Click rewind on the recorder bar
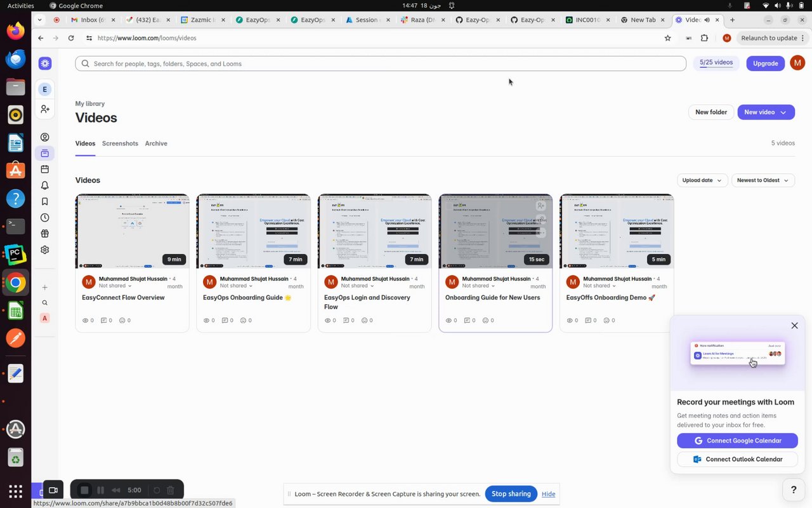Viewport: 812px width, 508px height. pos(116,490)
